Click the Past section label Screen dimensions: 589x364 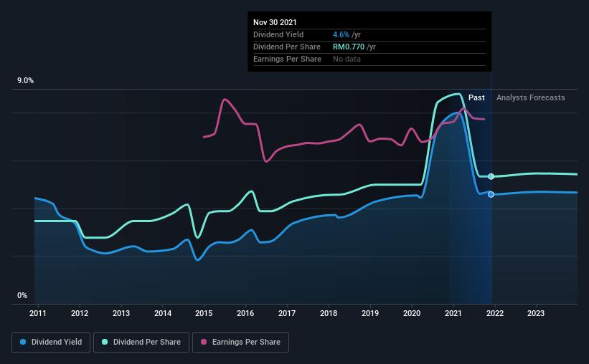[x=476, y=97]
